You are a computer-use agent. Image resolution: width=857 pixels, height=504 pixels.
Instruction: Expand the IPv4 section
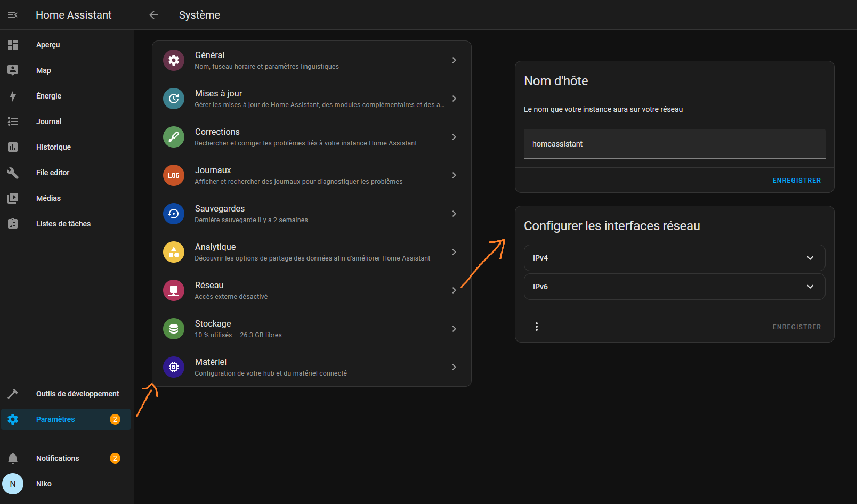[674, 258]
